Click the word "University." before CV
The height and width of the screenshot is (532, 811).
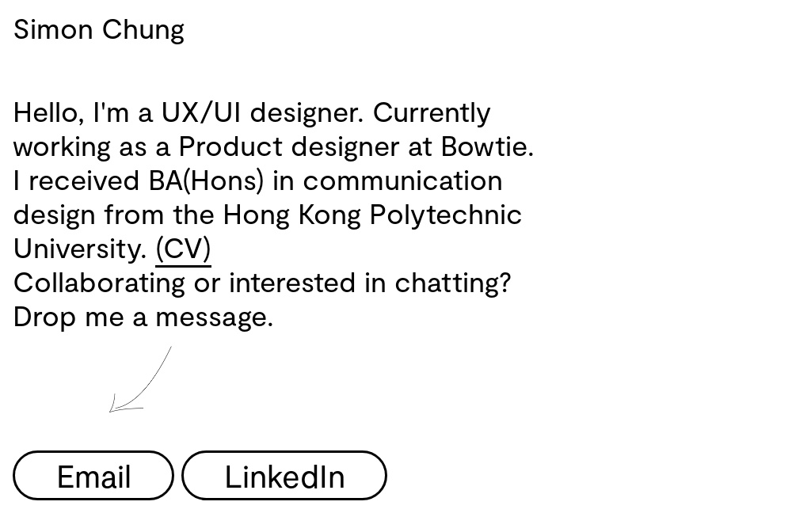(x=79, y=249)
